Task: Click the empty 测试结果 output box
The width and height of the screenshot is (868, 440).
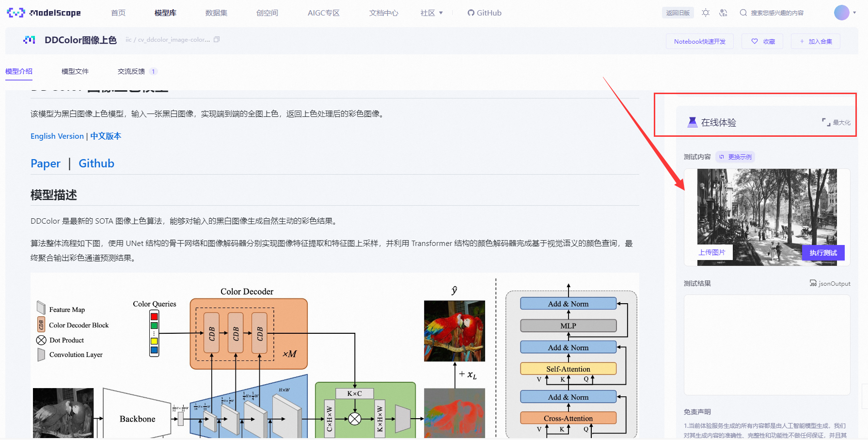Action: coord(767,345)
